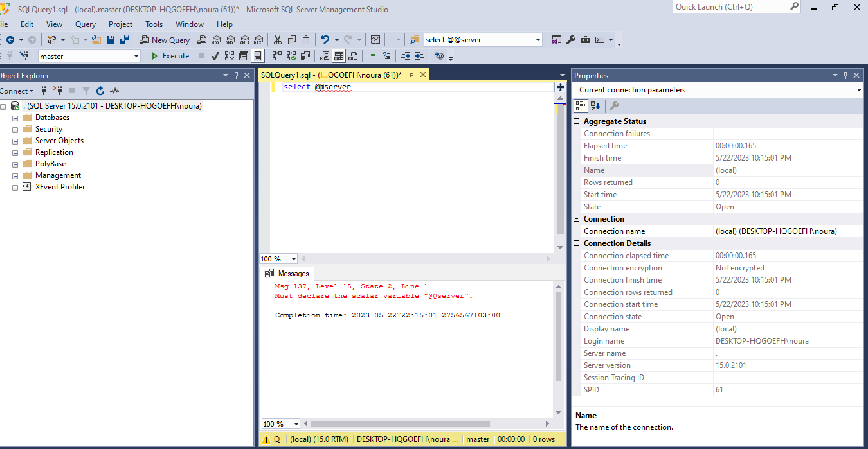Open the Project menu

120,24
